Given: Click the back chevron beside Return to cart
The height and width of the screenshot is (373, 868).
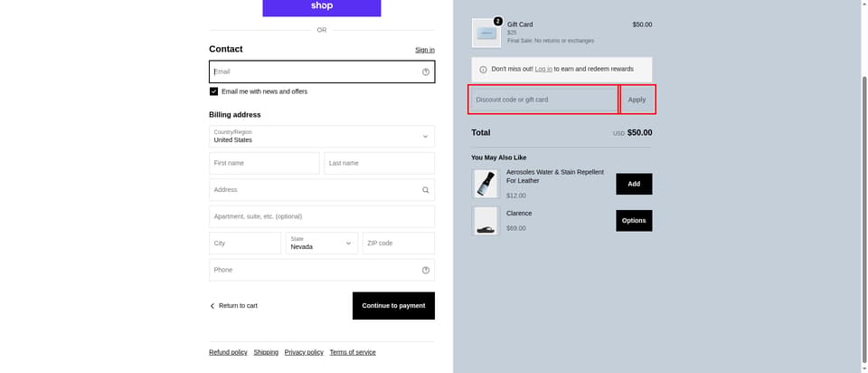Looking at the screenshot, I should pos(212,306).
